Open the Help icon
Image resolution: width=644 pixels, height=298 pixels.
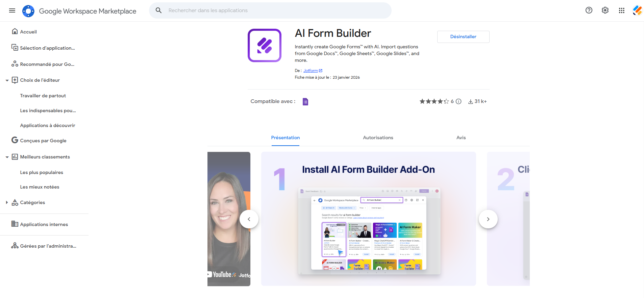(589, 10)
